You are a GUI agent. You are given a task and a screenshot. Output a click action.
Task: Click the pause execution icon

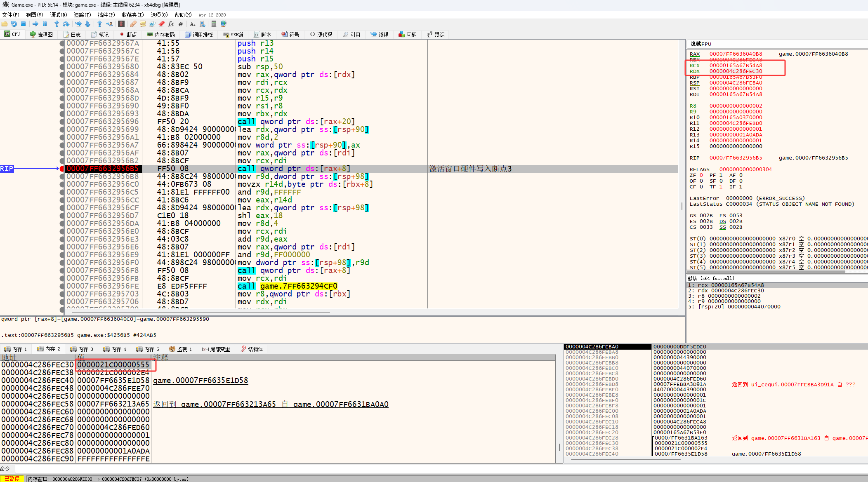pos(45,24)
